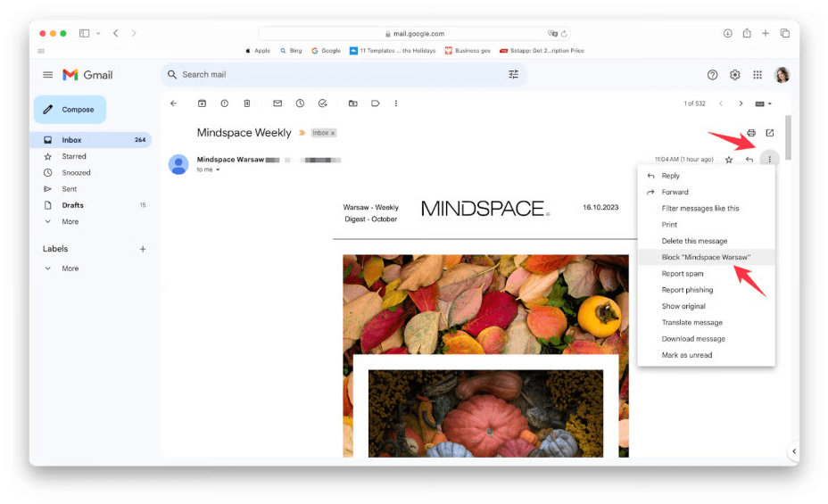Viewport: 828px width, 504px height.
Task: Select Reply from the context menu
Action: pos(706,176)
